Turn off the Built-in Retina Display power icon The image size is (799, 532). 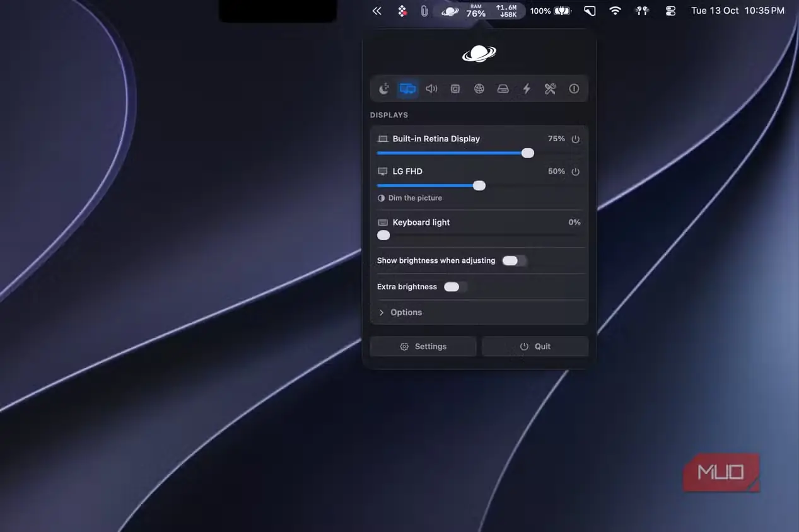[x=575, y=139]
